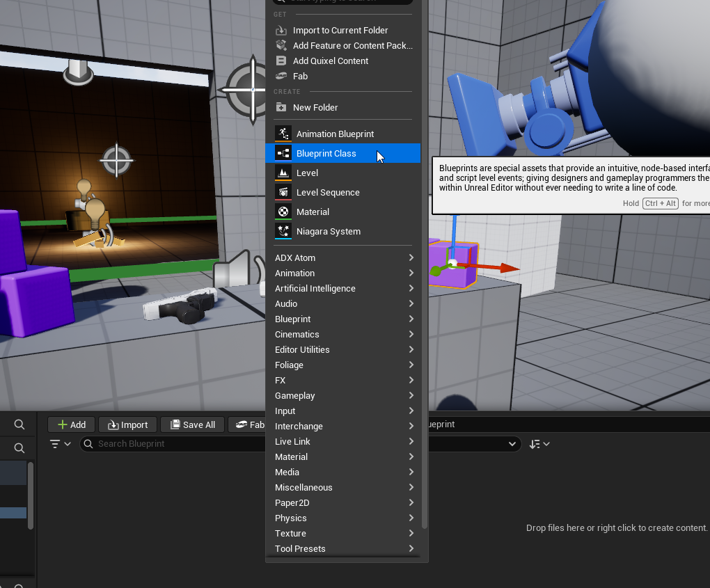The height and width of the screenshot is (588, 710).
Task: Expand the FX submenu
Action: pos(344,380)
